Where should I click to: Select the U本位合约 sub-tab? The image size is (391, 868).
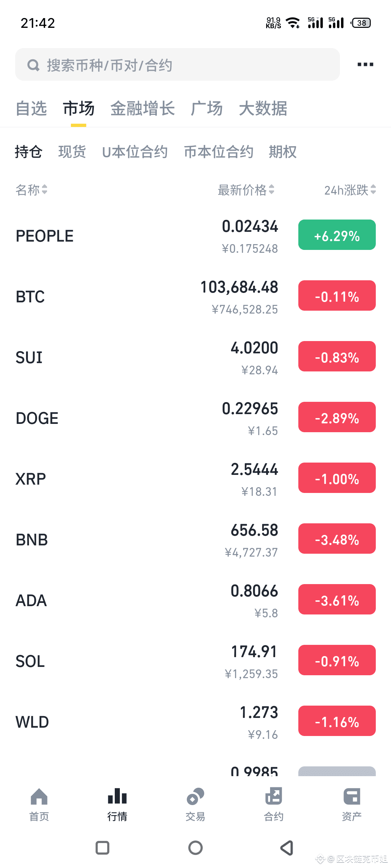tap(135, 152)
